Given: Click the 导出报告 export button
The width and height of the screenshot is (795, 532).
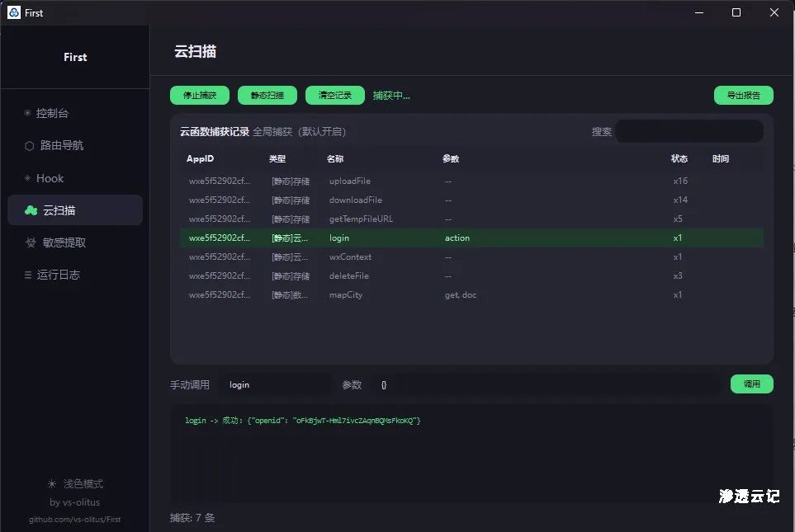Looking at the screenshot, I should click(x=742, y=95).
